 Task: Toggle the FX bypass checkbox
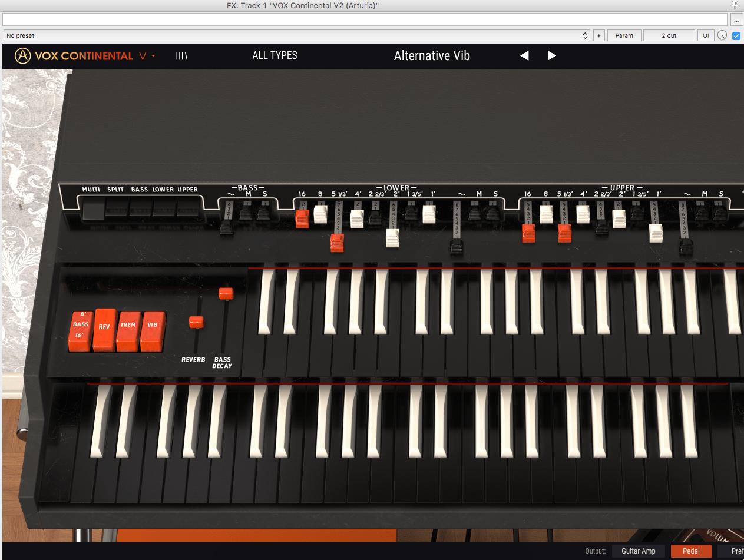736,36
